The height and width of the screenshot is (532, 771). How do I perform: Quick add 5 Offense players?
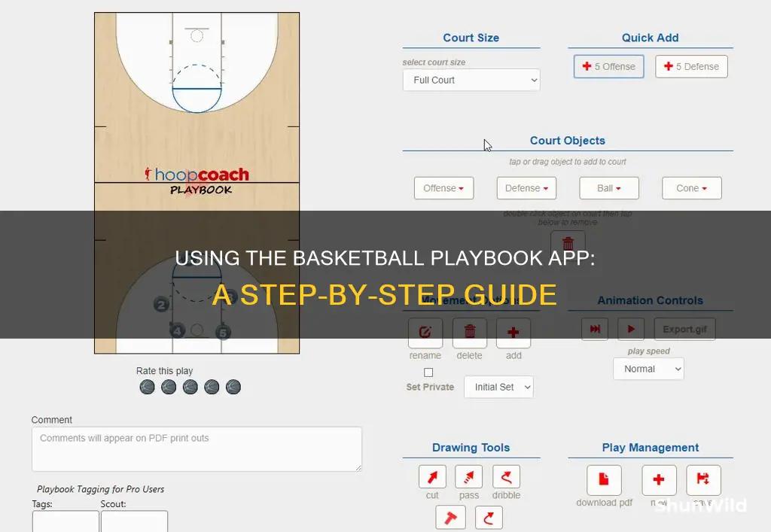(608, 66)
